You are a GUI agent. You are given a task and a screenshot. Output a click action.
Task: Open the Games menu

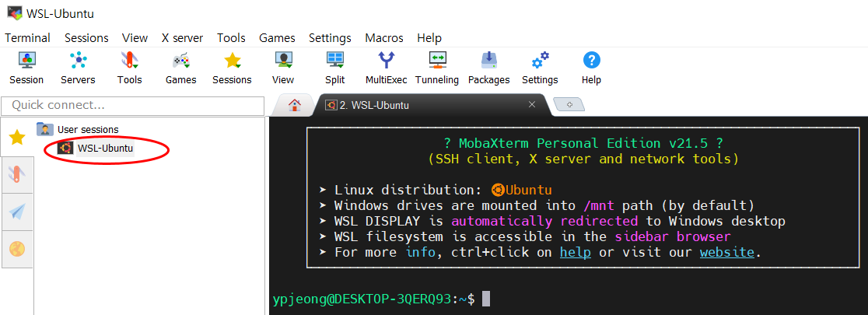(277, 38)
